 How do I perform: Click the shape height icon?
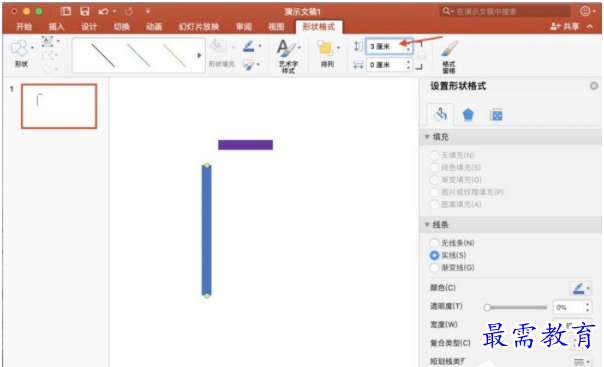pyautogui.click(x=358, y=47)
